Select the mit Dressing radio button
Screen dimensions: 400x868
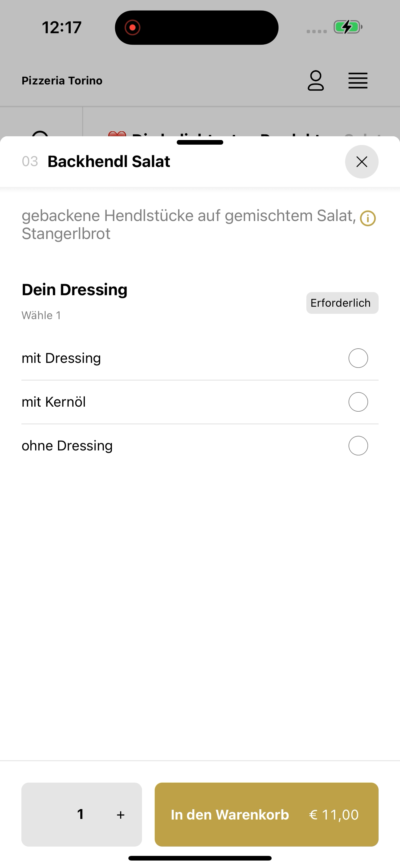coord(358,358)
